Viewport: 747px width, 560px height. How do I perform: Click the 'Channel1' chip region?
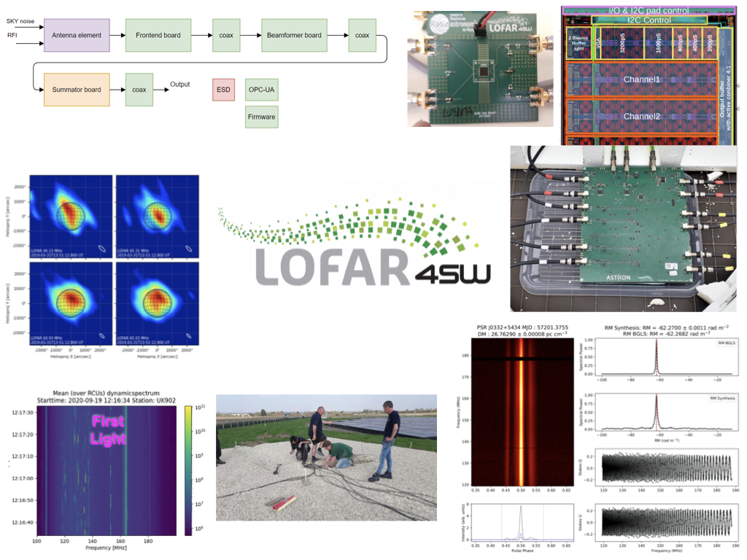tap(642, 79)
